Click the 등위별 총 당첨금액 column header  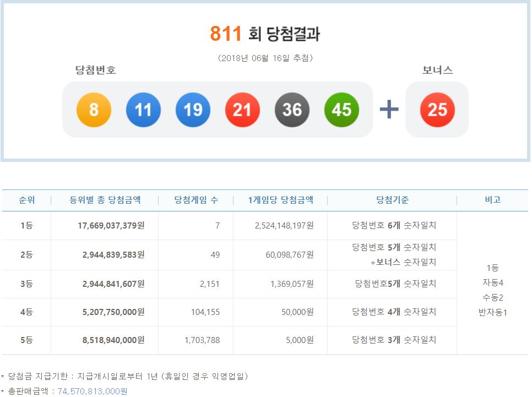coord(105,200)
